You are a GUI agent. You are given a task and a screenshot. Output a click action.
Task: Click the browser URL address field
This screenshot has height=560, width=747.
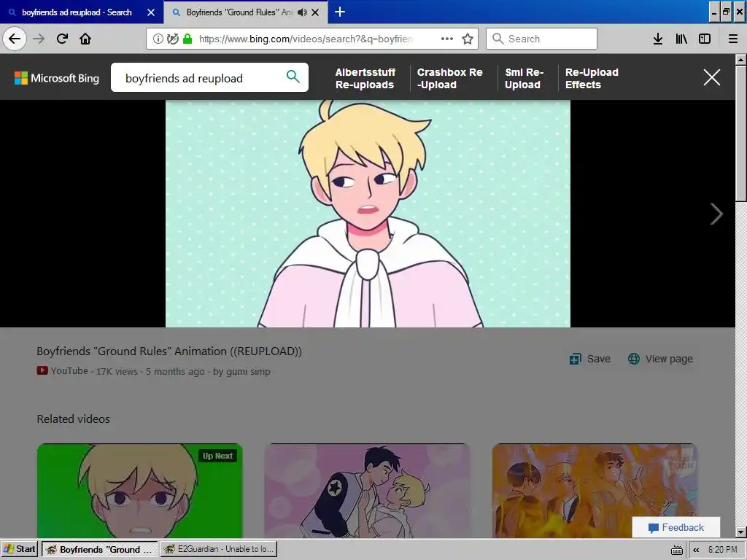pos(305,39)
